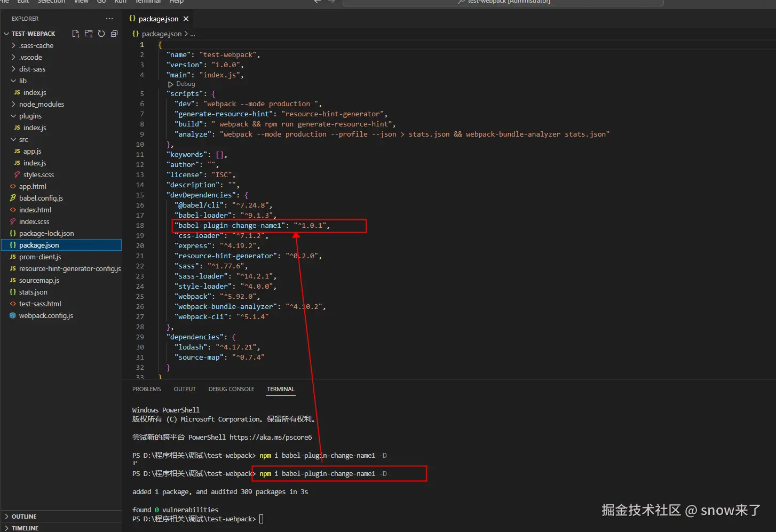Click line number 18 in the gutter
The width and height of the screenshot is (776, 532).
[x=140, y=225]
